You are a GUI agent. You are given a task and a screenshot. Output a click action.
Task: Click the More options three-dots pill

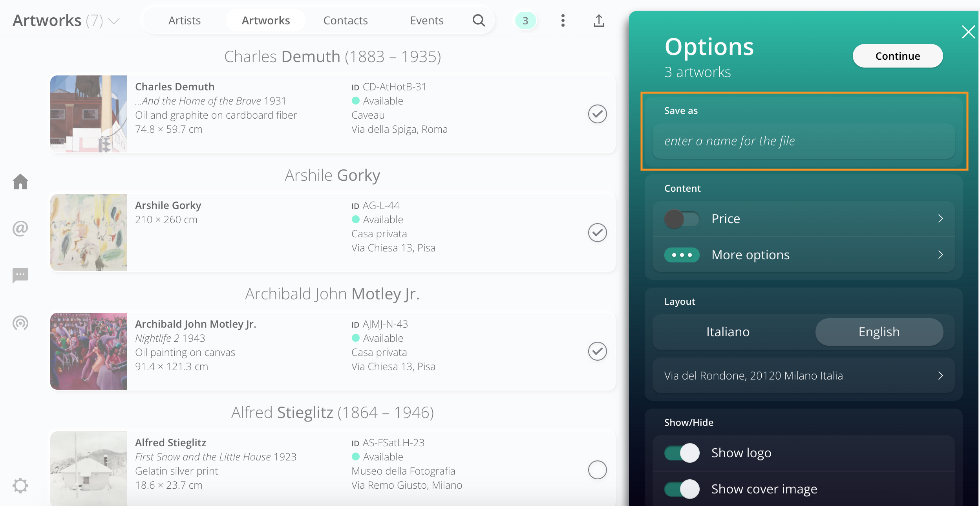pos(682,255)
